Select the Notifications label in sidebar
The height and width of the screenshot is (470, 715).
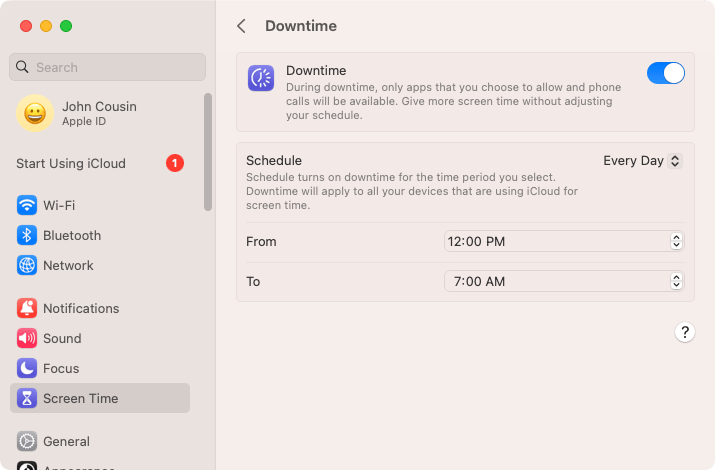[x=81, y=309]
